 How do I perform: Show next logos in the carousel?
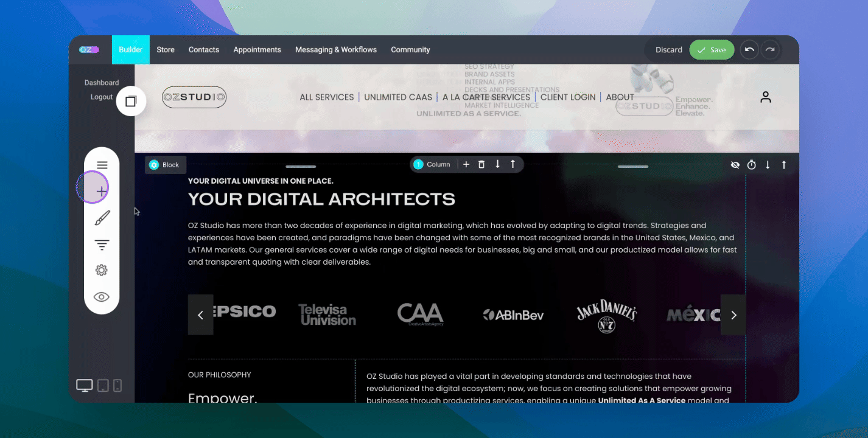[733, 315]
